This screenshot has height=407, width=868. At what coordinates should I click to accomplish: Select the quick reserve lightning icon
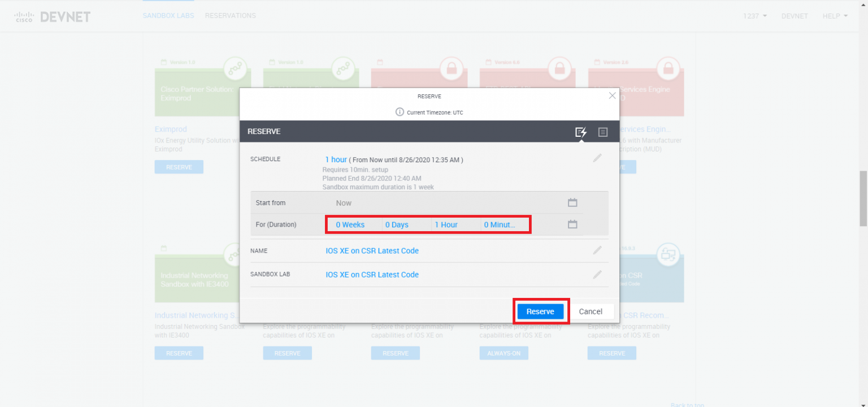(x=580, y=132)
